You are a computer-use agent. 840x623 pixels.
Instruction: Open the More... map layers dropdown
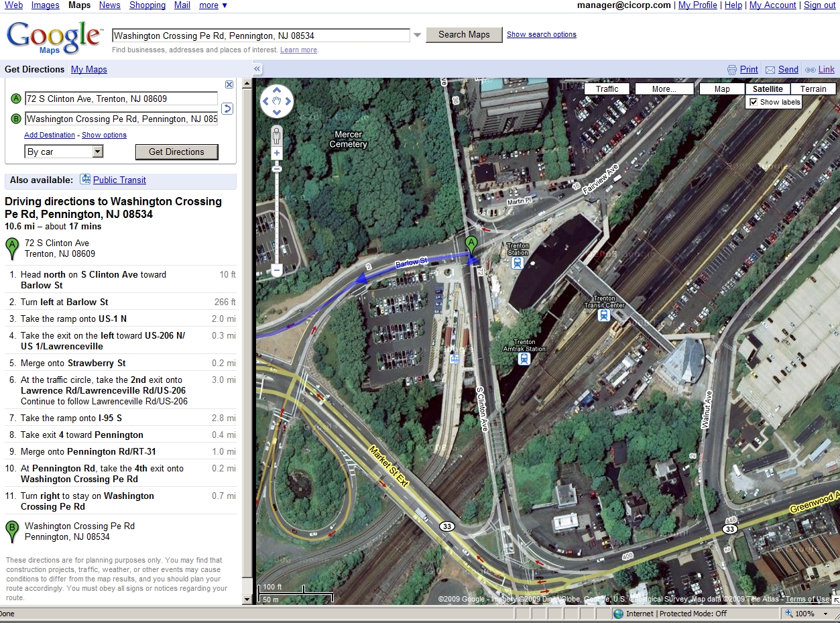[x=664, y=89]
